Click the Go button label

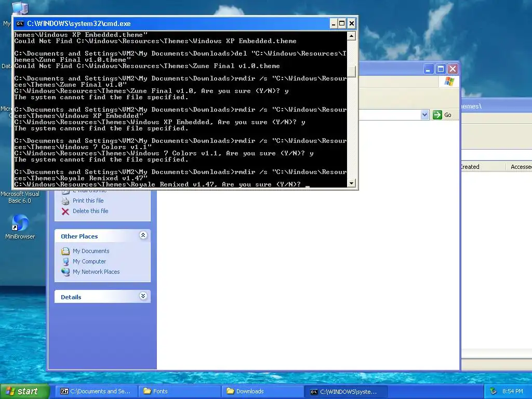coord(447,115)
